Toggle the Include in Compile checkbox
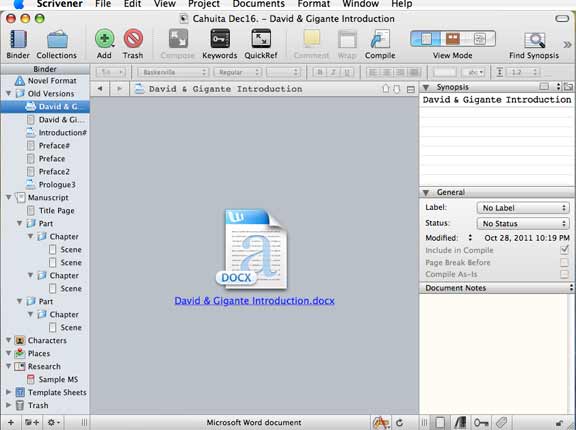This screenshot has height=430, width=576. [x=564, y=250]
